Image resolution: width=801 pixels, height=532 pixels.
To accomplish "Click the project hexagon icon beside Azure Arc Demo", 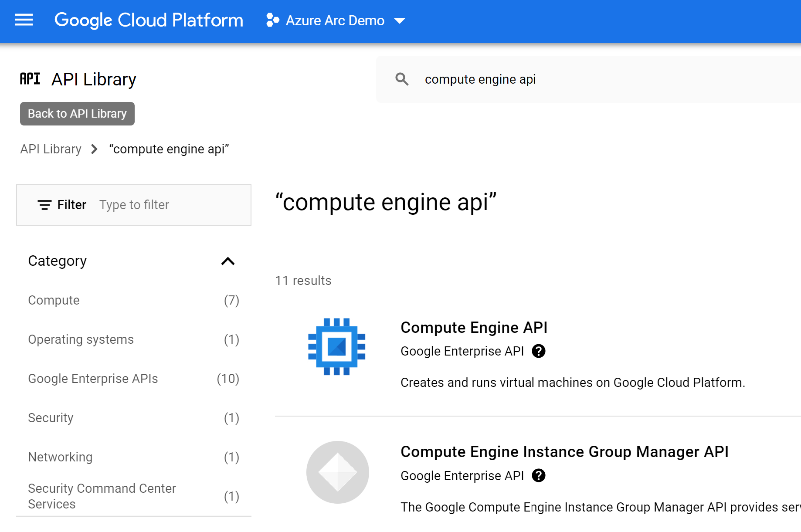I will pyautogui.click(x=272, y=20).
